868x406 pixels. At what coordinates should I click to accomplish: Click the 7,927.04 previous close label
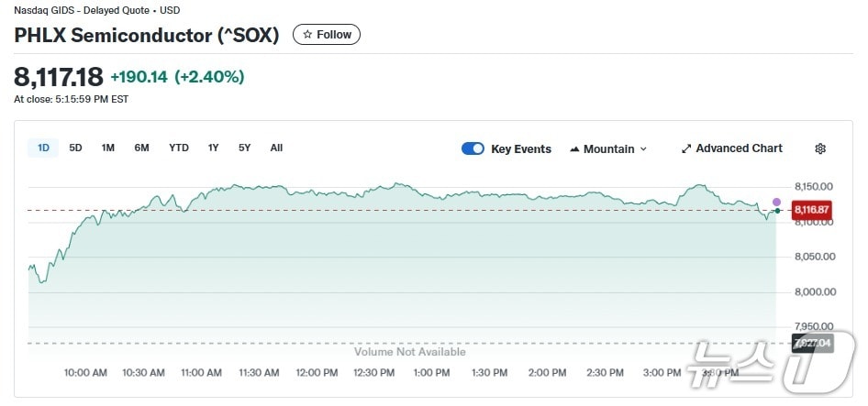tap(811, 344)
